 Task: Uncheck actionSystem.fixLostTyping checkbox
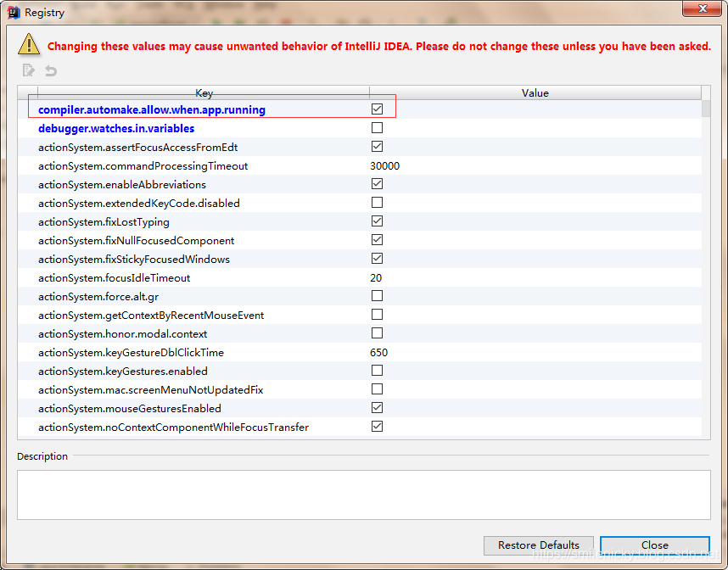click(377, 221)
